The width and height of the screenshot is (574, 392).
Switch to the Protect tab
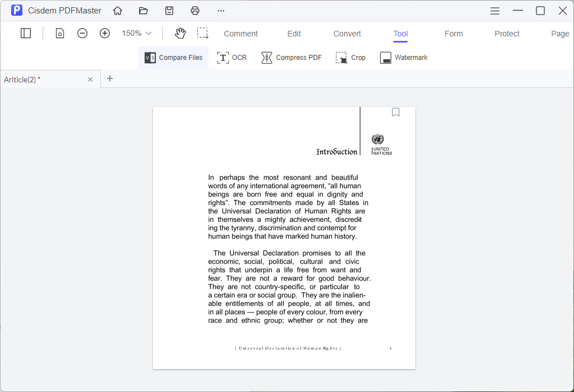click(507, 34)
